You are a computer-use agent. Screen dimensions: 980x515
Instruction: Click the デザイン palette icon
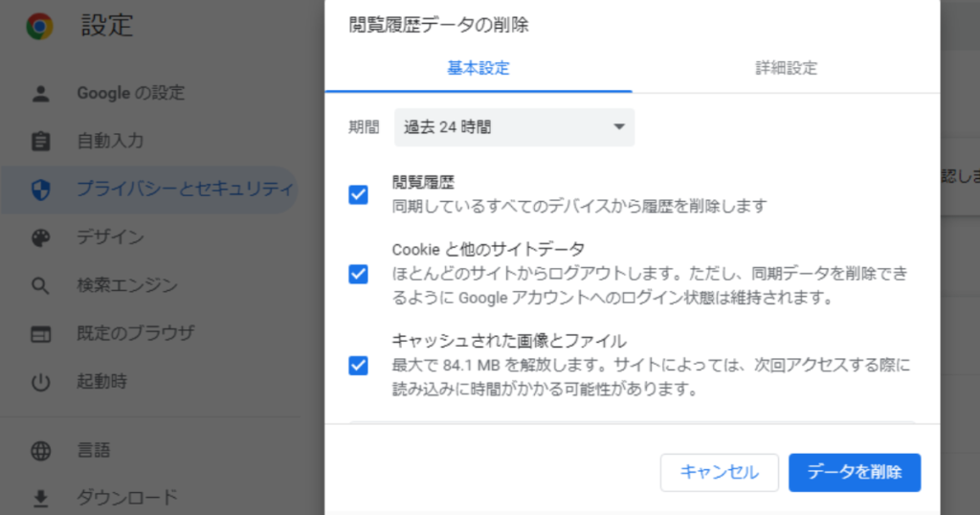pyautogui.click(x=40, y=237)
